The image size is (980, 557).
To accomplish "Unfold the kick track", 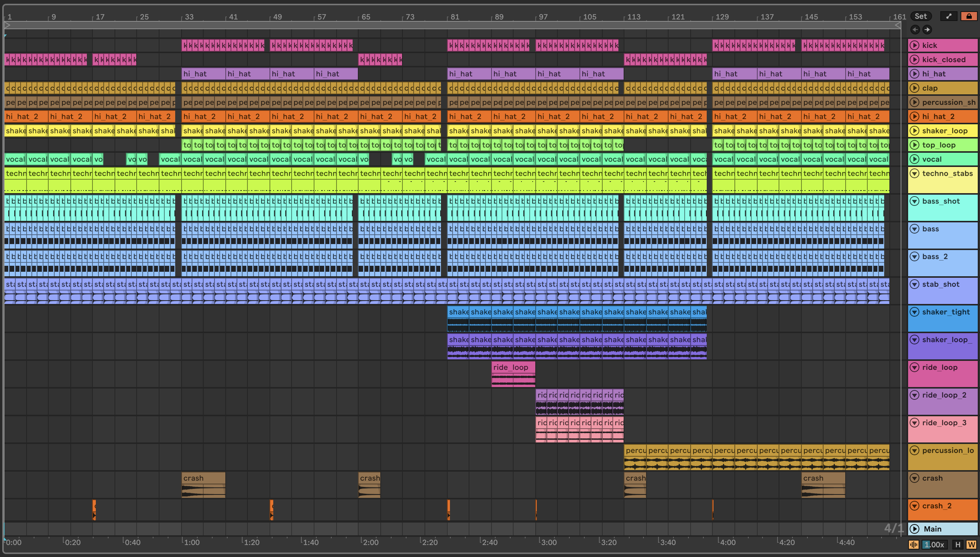I will pyautogui.click(x=914, y=45).
